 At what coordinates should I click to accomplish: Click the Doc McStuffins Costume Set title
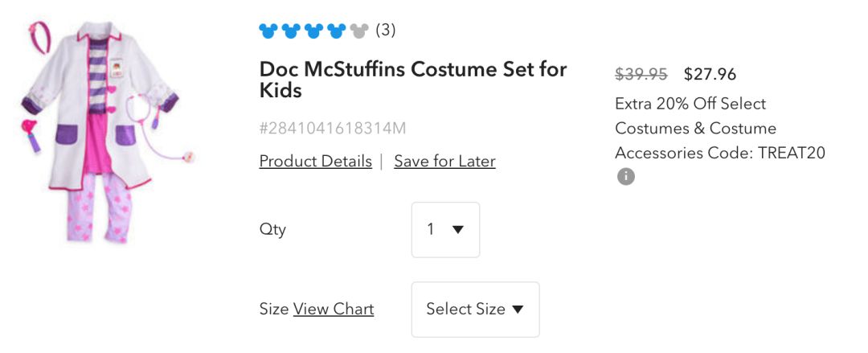412,80
